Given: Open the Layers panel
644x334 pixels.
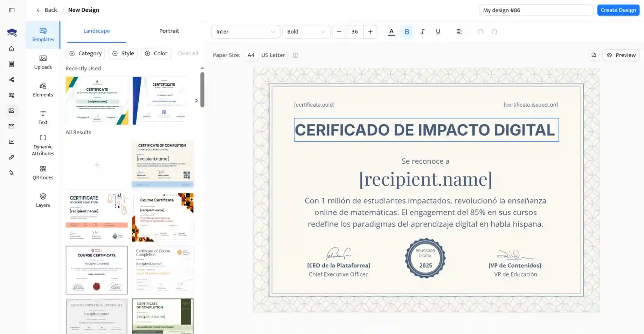Looking at the screenshot, I should 43,200.
